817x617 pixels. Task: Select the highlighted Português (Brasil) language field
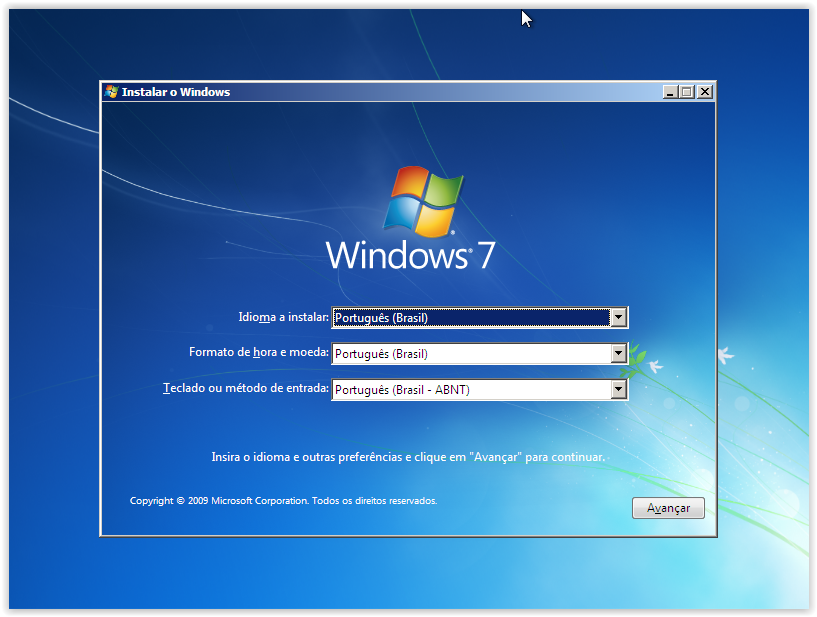pyautogui.click(x=470, y=318)
